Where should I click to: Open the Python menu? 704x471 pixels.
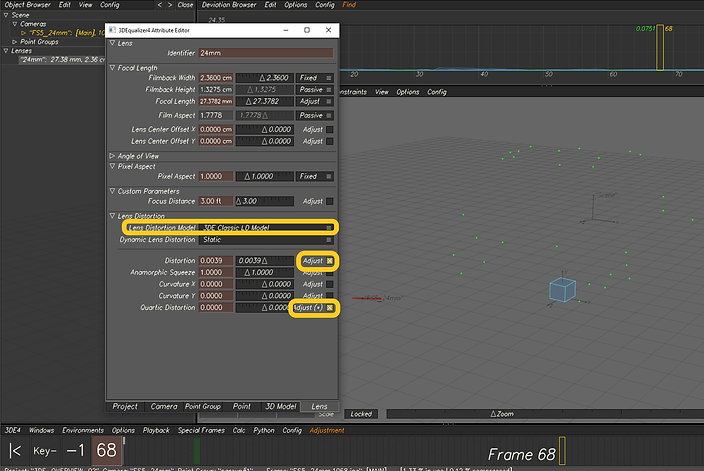tap(264, 430)
